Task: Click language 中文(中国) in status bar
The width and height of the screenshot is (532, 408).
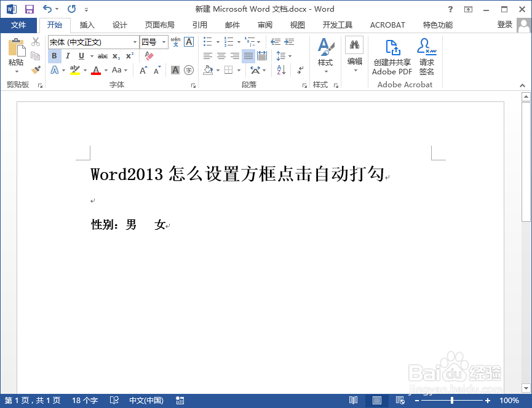Action: point(146,401)
